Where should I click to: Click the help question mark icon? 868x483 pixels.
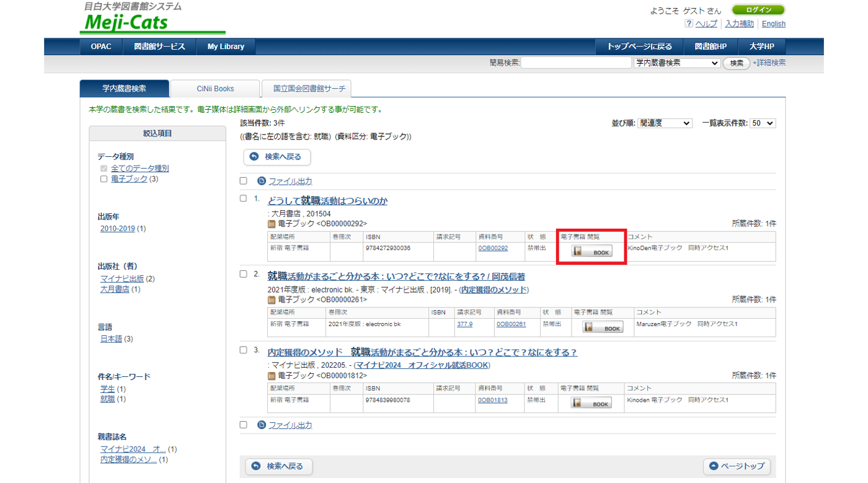(x=689, y=24)
